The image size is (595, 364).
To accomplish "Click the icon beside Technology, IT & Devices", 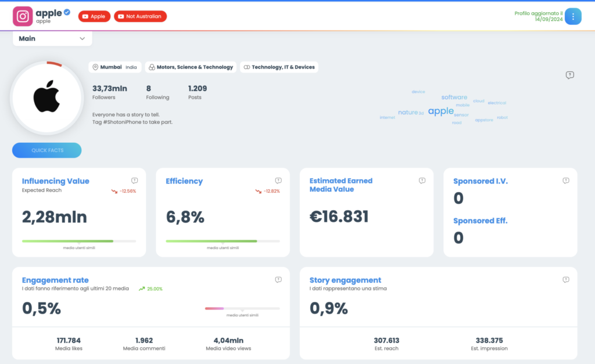I will pyautogui.click(x=246, y=67).
